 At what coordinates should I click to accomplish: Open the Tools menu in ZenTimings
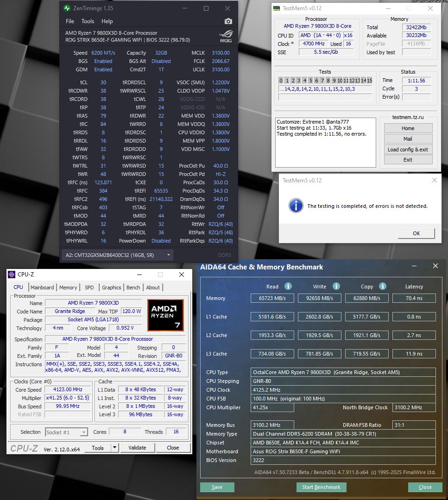[88, 21]
